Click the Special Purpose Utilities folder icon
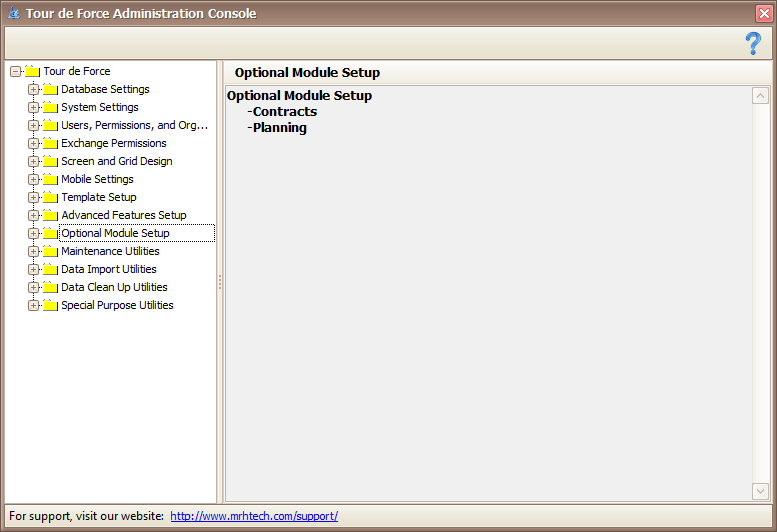This screenshot has width=777, height=532. pyautogui.click(x=51, y=305)
